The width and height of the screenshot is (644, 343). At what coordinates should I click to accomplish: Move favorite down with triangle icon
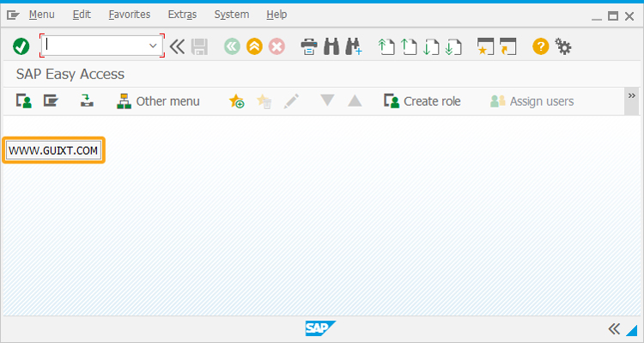point(327,101)
